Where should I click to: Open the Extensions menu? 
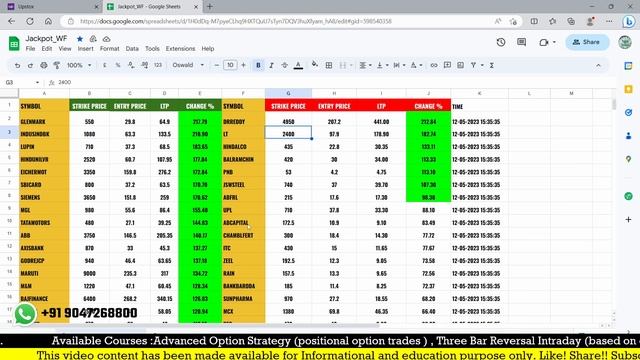[x=180, y=49]
